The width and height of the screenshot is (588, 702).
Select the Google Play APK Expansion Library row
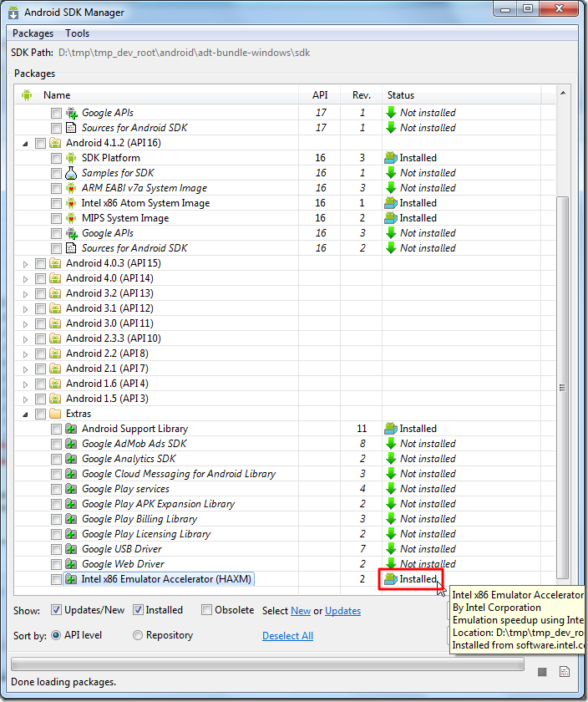click(285, 504)
